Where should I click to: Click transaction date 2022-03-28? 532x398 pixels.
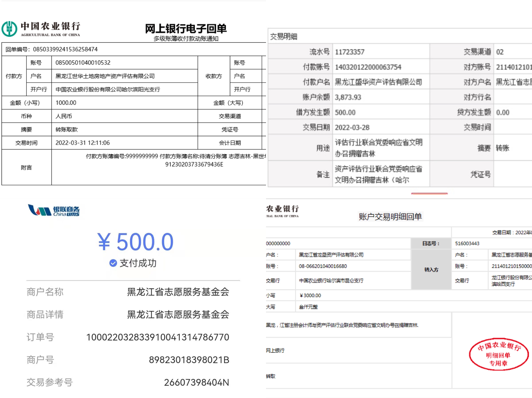[352, 127]
